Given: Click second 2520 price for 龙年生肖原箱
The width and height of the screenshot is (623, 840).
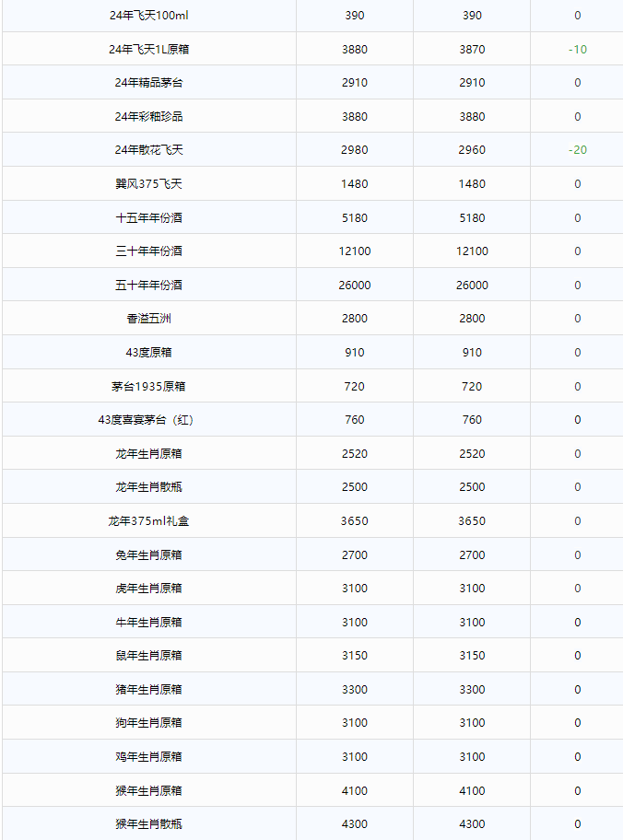Looking at the screenshot, I should click(x=472, y=454).
